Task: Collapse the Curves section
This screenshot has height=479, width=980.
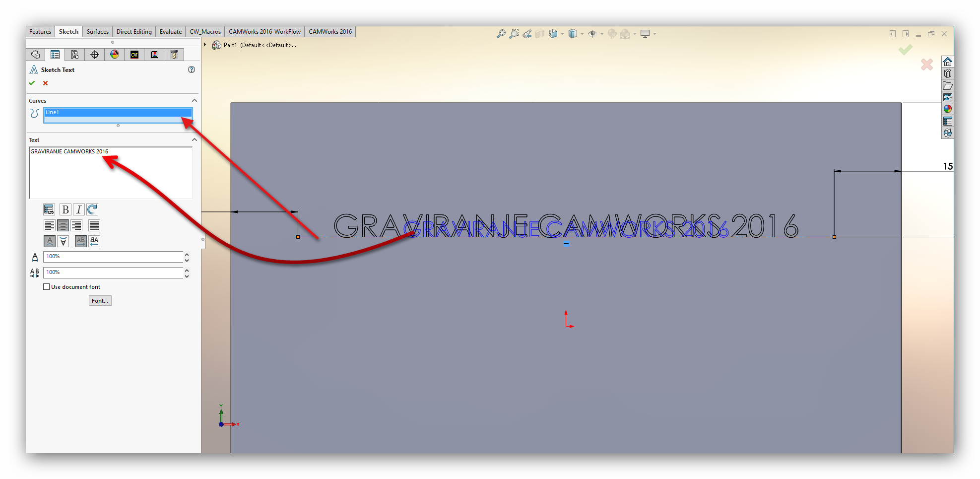Action: point(195,101)
